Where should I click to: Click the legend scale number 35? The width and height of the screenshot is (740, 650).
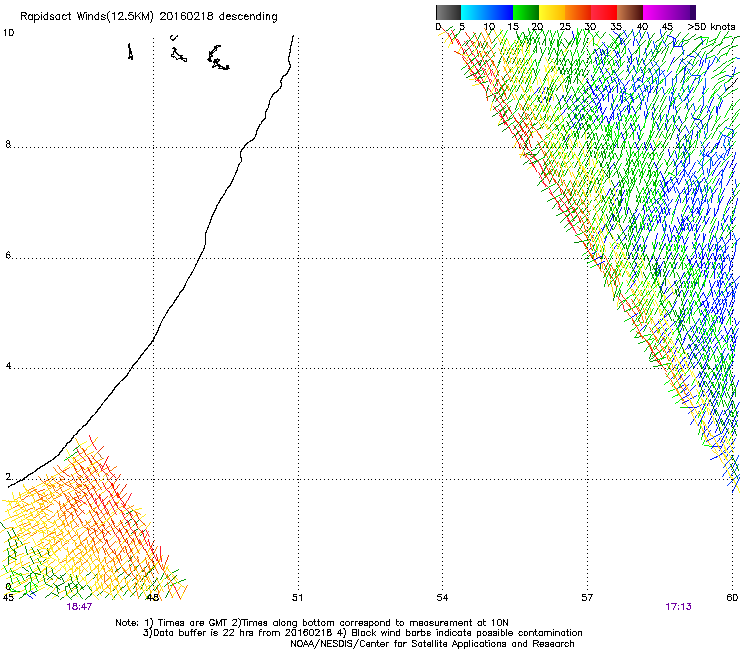pyautogui.click(x=616, y=27)
